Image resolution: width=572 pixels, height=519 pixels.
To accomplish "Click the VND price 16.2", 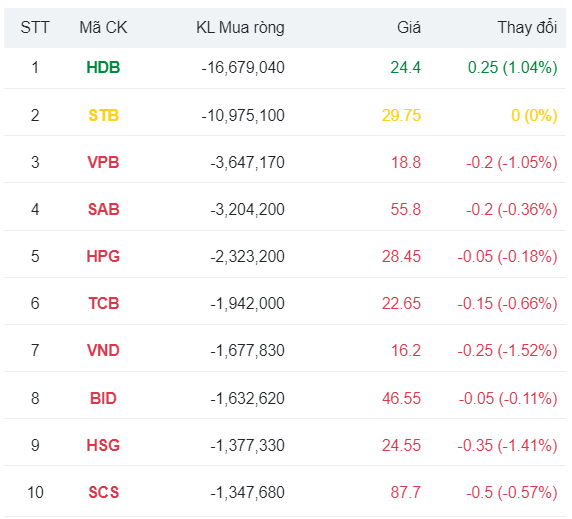I will pyautogui.click(x=406, y=350).
